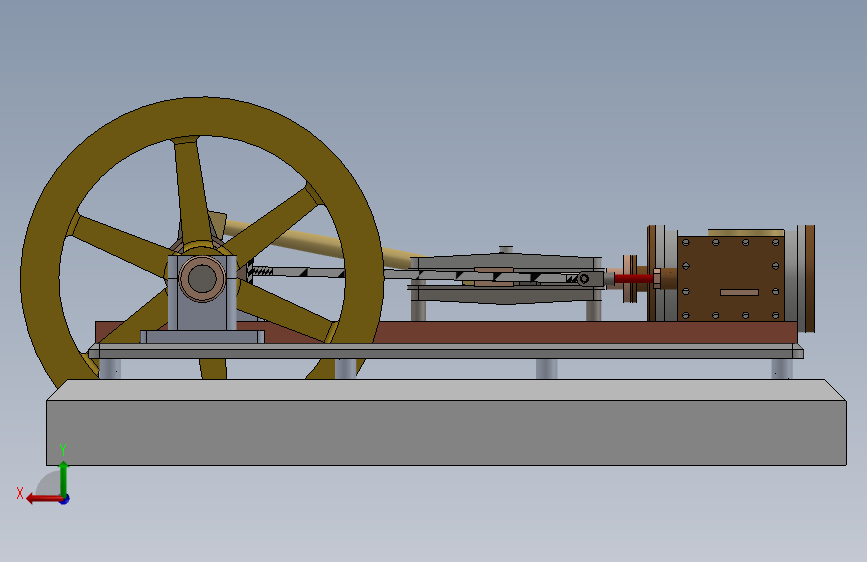
Task: Select the bearing pedestal's flat base foot
Action: [202, 337]
